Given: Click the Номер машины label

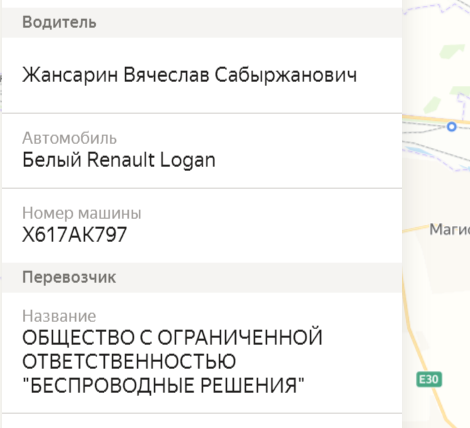Looking at the screenshot, I should [x=82, y=213].
